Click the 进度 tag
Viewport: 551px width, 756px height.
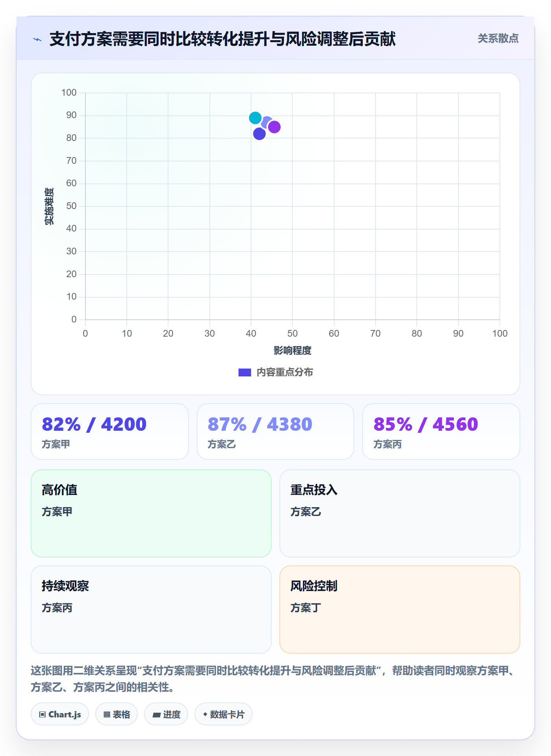click(166, 714)
